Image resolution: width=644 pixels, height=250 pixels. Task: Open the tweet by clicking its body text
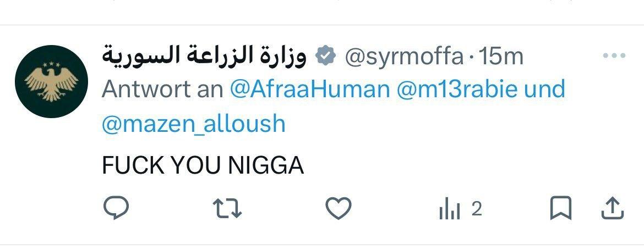203,165
